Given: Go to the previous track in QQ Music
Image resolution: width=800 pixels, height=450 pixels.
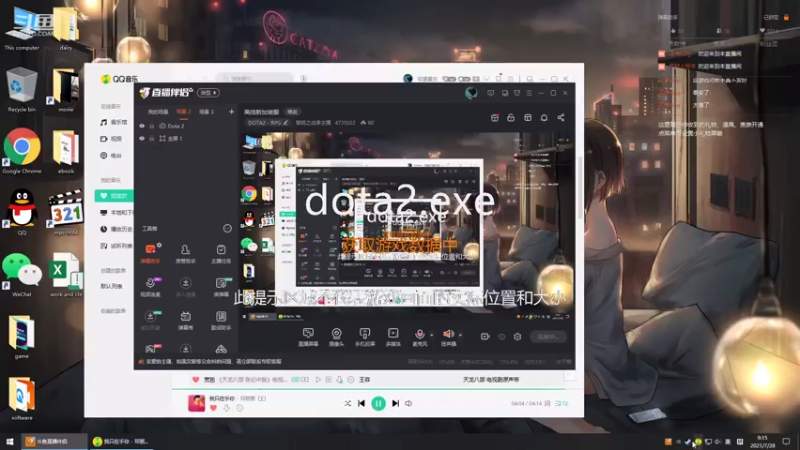Looking at the screenshot, I should click(x=361, y=404).
